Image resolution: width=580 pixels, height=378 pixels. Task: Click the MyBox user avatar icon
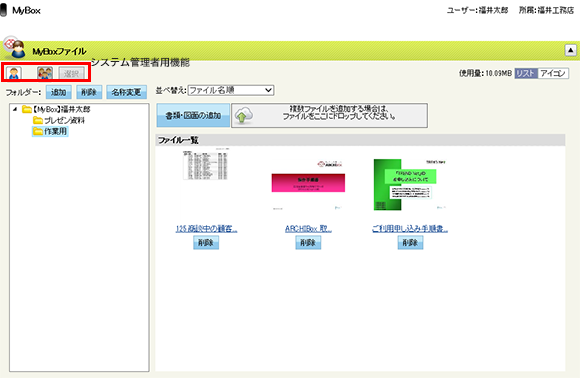(14, 48)
